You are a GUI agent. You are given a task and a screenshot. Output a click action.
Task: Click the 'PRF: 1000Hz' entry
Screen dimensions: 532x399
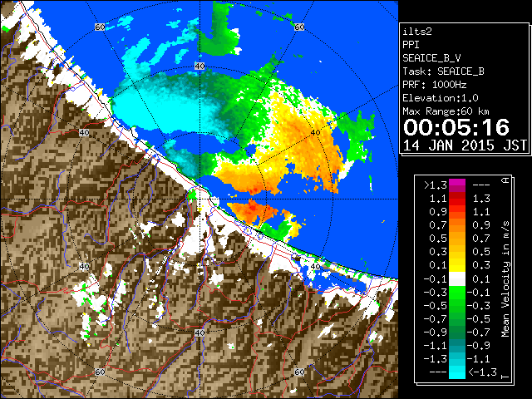pyautogui.click(x=434, y=85)
